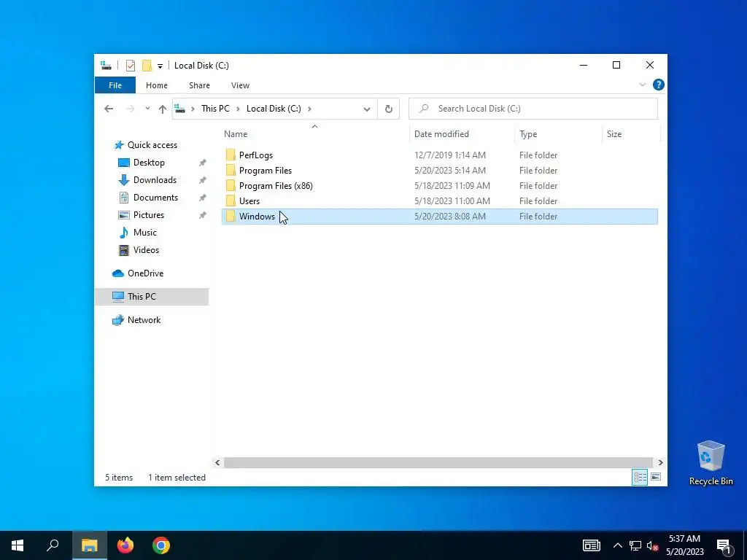Open the address bar history dropdown
The width and height of the screenshot is (747, 560).
[x=367, y=109]
